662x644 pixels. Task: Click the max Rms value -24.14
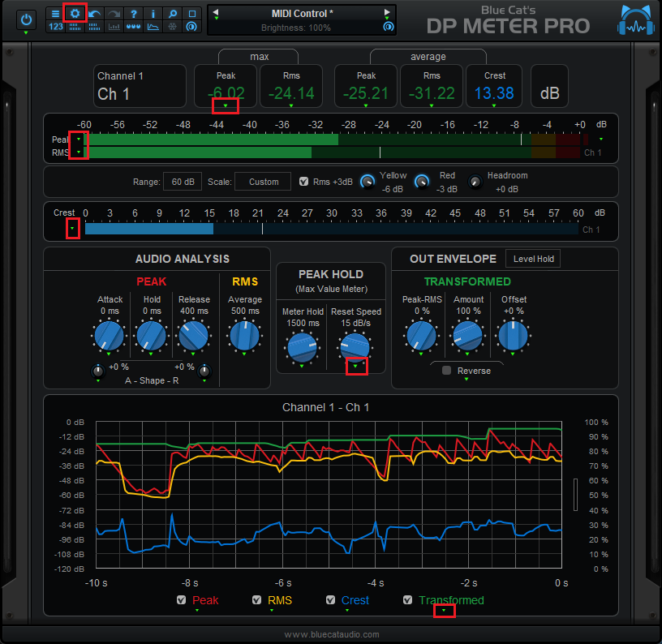pyautogui.click(x=291, y=92)
